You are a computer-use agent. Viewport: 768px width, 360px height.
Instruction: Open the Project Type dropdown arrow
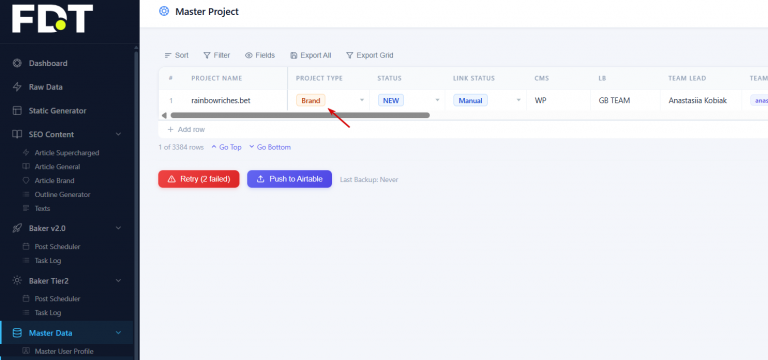tap(362, 100)
